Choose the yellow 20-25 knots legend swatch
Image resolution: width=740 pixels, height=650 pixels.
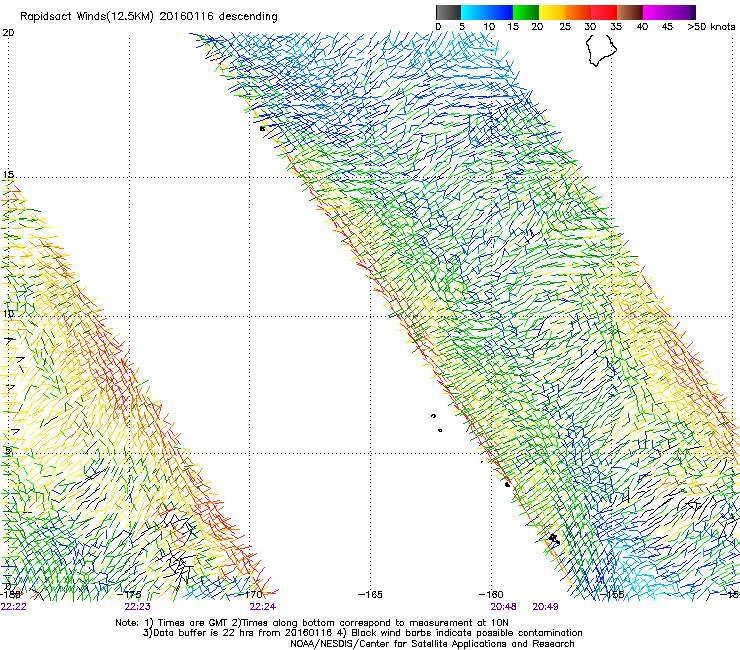552,12
